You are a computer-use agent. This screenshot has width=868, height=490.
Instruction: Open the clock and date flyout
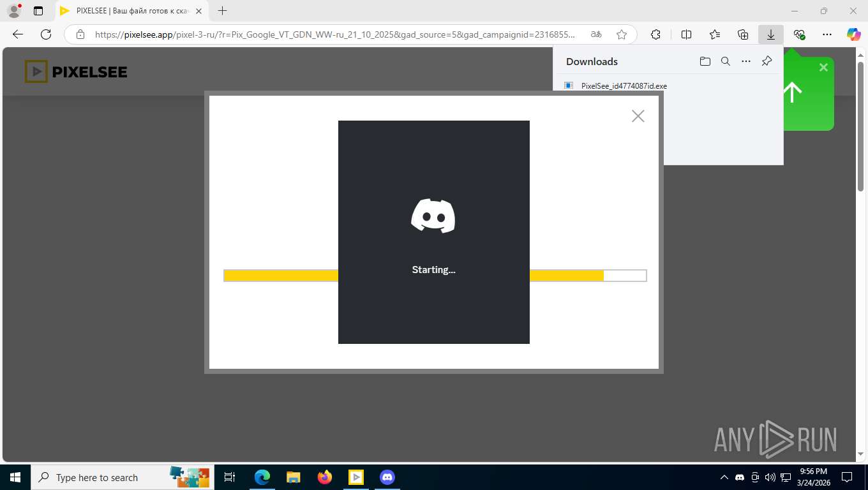(813, 477)
